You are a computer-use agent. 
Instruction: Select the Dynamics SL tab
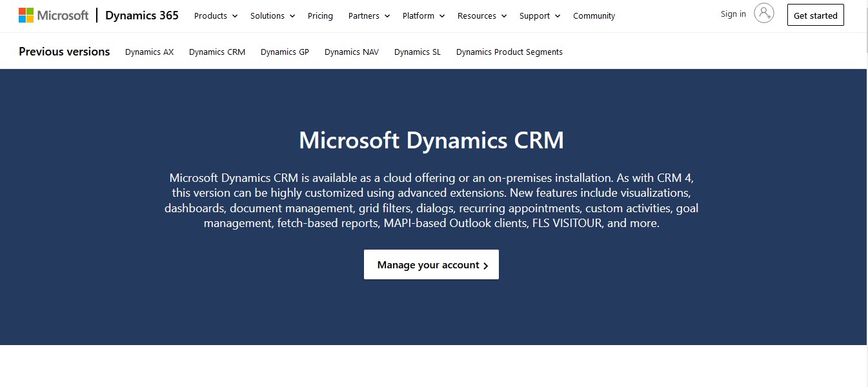417,52
